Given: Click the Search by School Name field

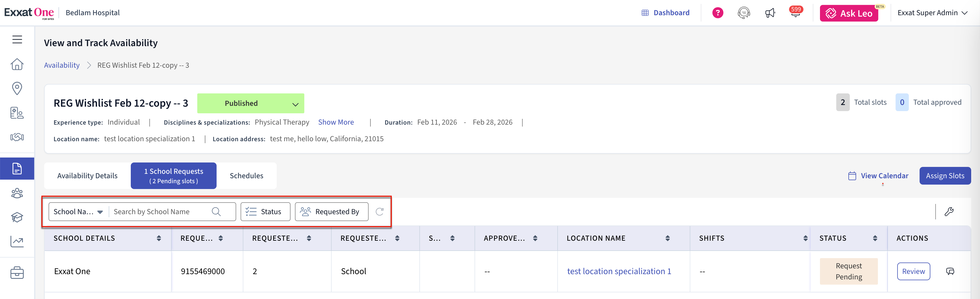Looking at the screenshot, I should [160, 212].
